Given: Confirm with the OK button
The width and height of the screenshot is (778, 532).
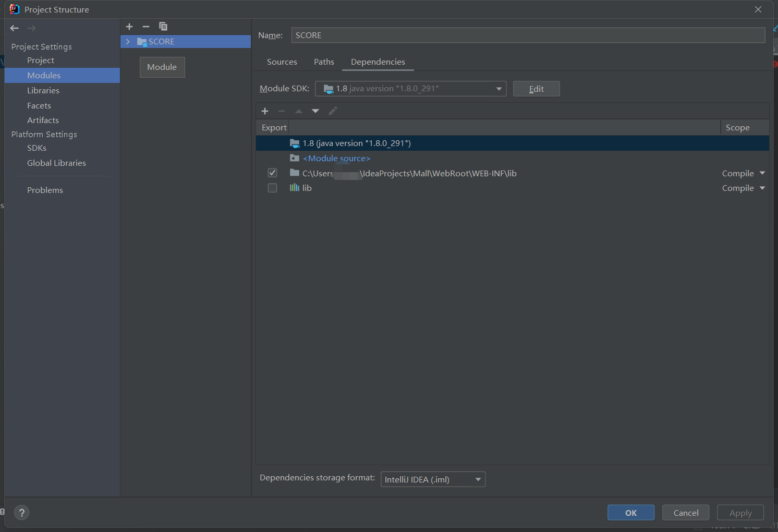Looking at the screenshot, I should tap(631, 513).
